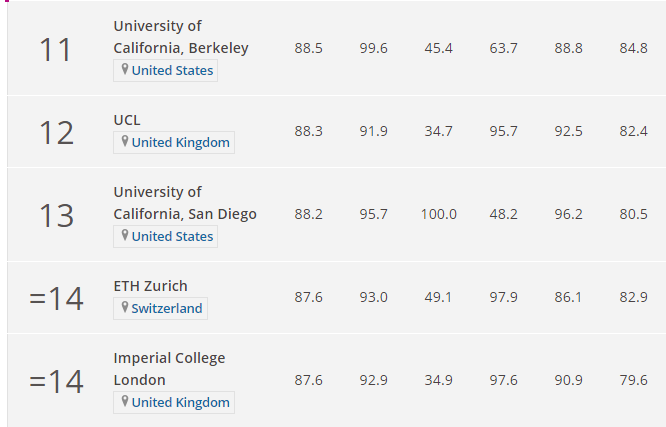Open the UCL university link
The height and width of the screenshot is (427, 666).
[x=127, y=120]
